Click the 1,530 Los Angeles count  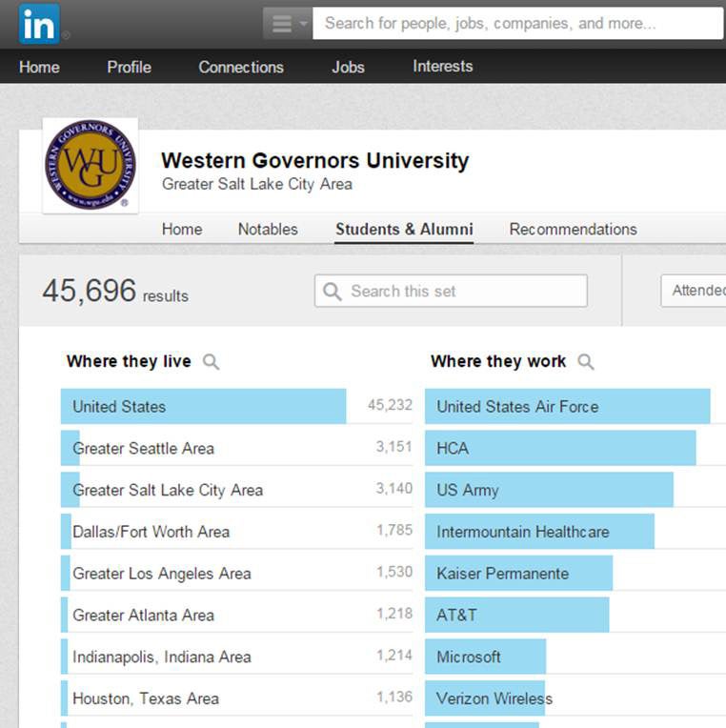tap(394, 572)
